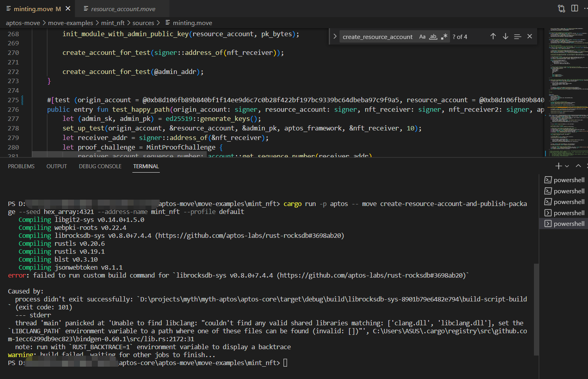The image size is (588, 379).
Task: Open the librocksdb-sys build-script-build path link
Action: pyautogui.click(x=334, y=299)
